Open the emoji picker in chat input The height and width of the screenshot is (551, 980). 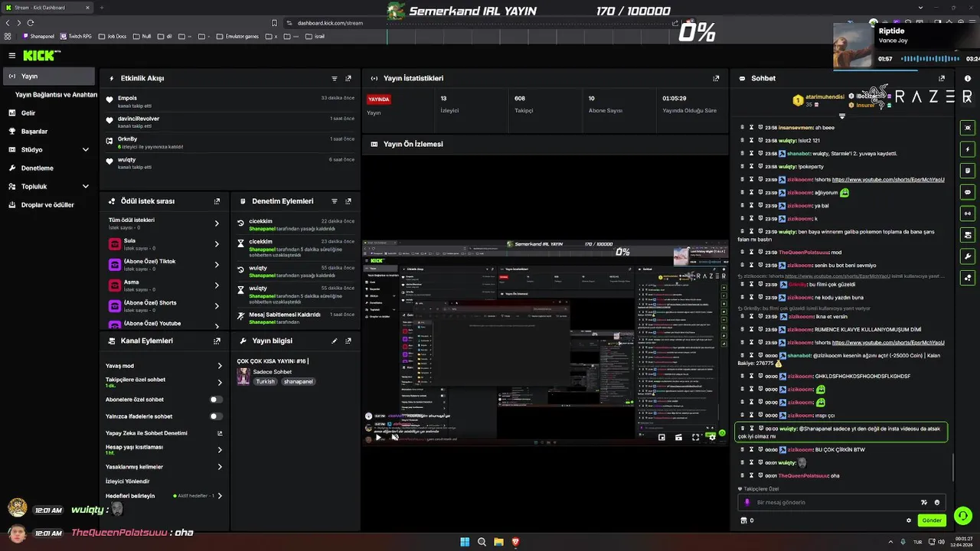pyautogui.click(x=936, y=502)
